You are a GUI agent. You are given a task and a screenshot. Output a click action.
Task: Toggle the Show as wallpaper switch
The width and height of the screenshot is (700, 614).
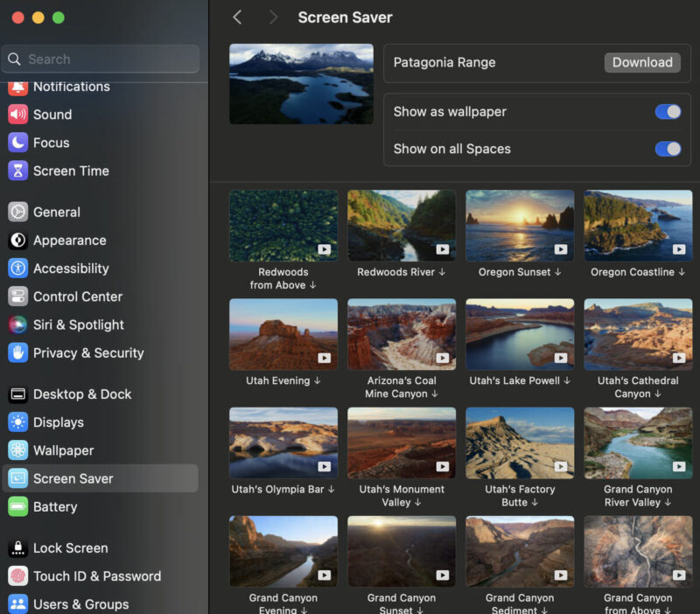tap(668, 112)
